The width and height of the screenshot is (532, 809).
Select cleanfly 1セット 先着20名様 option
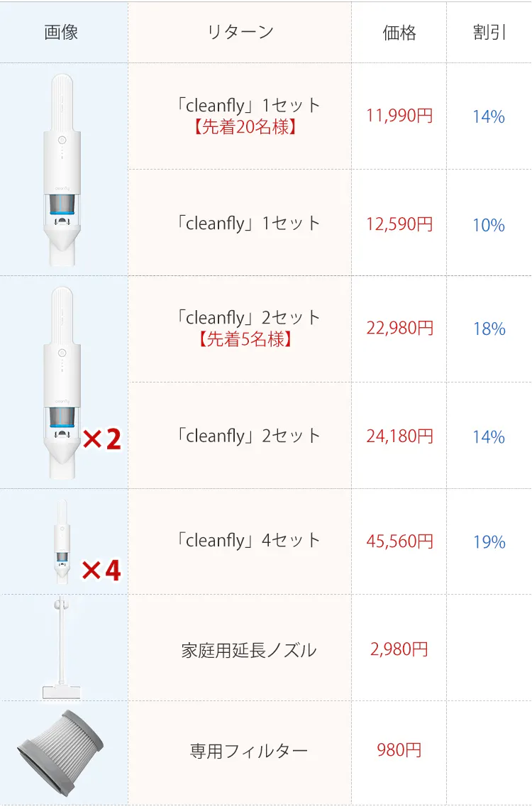point(248,116)
